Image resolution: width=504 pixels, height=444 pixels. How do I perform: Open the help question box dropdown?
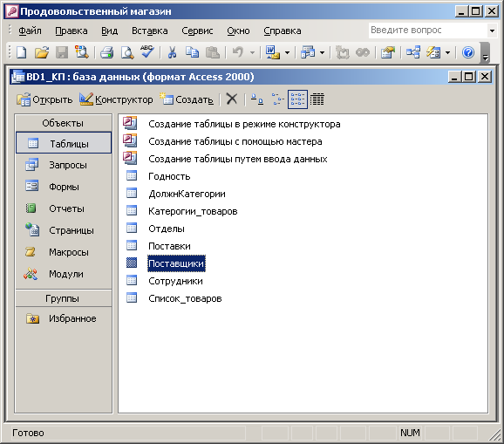[x=492, y=31]
